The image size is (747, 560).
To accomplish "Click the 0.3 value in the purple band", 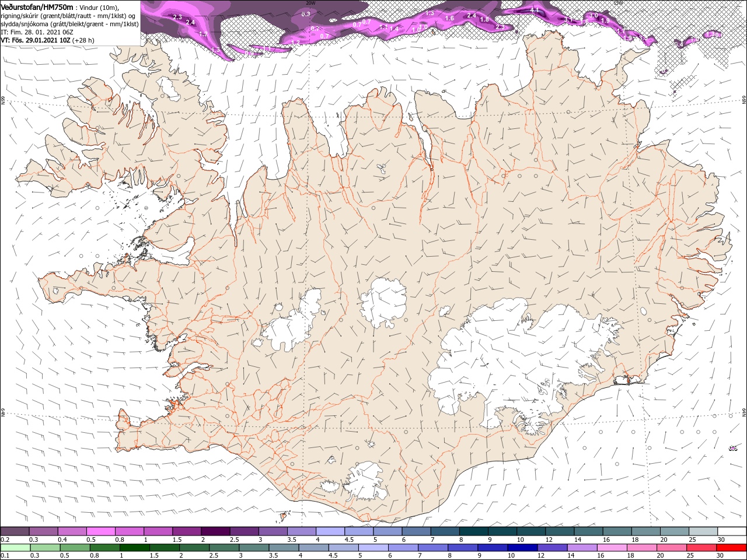I will click(x=306, y=13).
